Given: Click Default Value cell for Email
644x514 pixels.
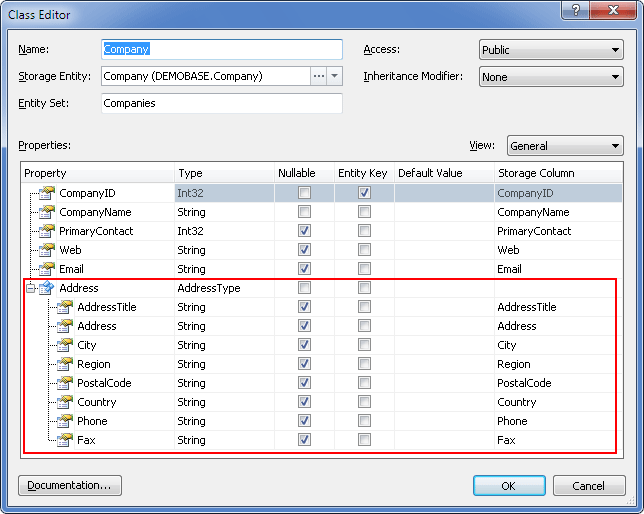Looking at the screenshot, I should pyautogui.click(x=444, y=269).
